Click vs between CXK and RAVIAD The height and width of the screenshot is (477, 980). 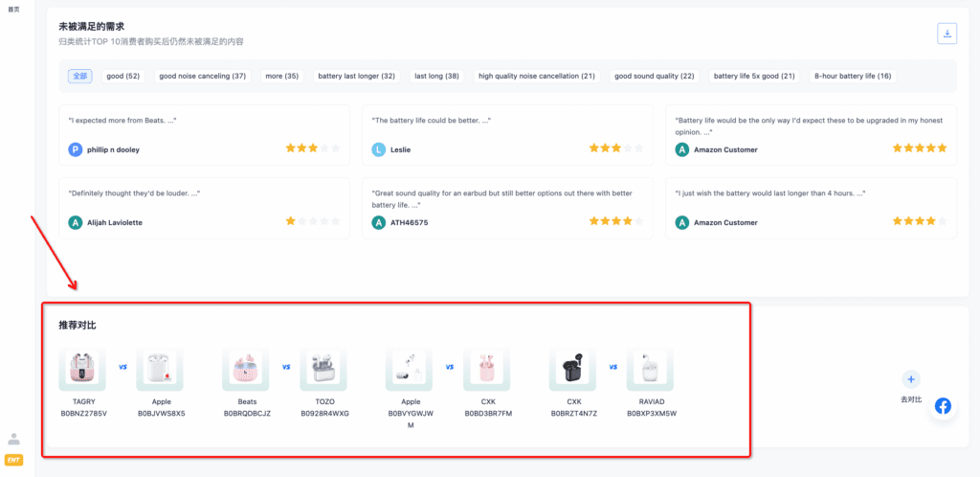(x=613, y=367)
